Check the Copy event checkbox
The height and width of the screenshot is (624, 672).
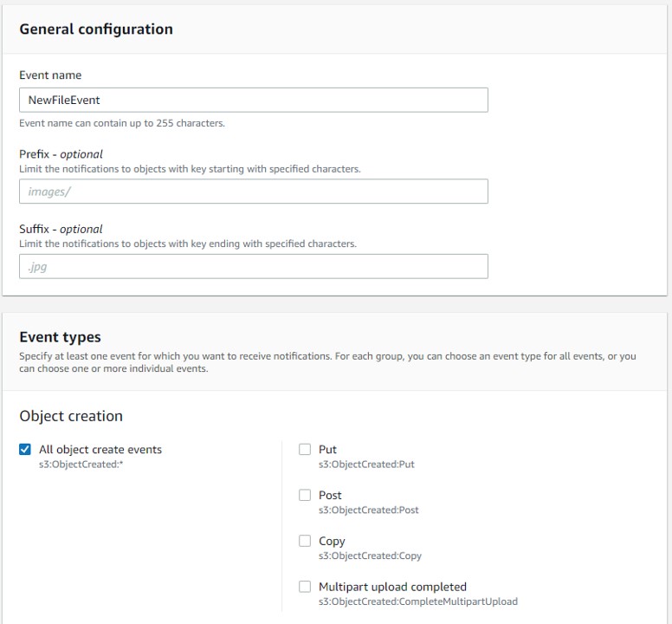(x=305, y=541)
